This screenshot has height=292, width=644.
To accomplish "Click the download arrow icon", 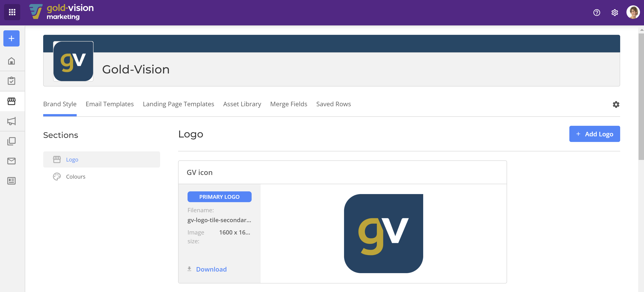I will 189,269.
